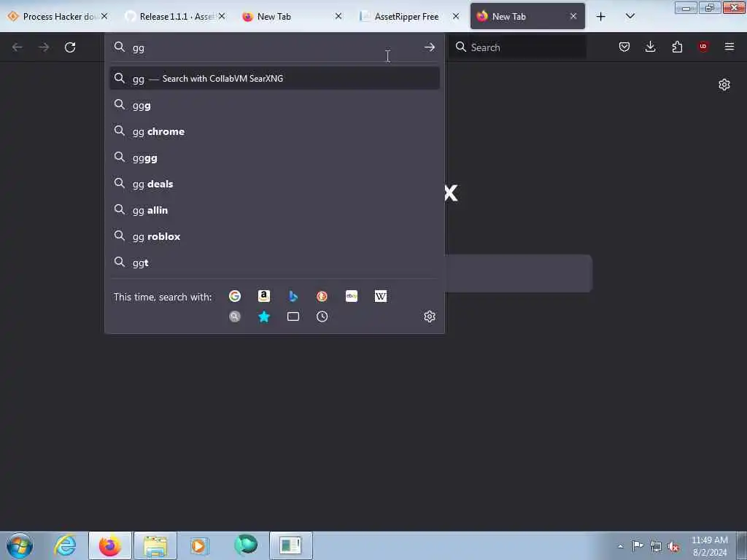Screen dimensions: 747x560
Task: Open a new tab with plus button
Action: pyautogui.click(x=601, y=17)
